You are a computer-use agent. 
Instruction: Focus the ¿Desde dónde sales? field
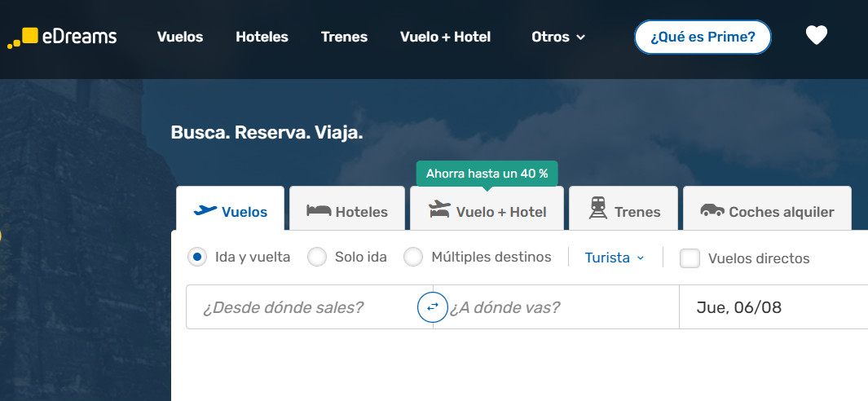(309, 306)
